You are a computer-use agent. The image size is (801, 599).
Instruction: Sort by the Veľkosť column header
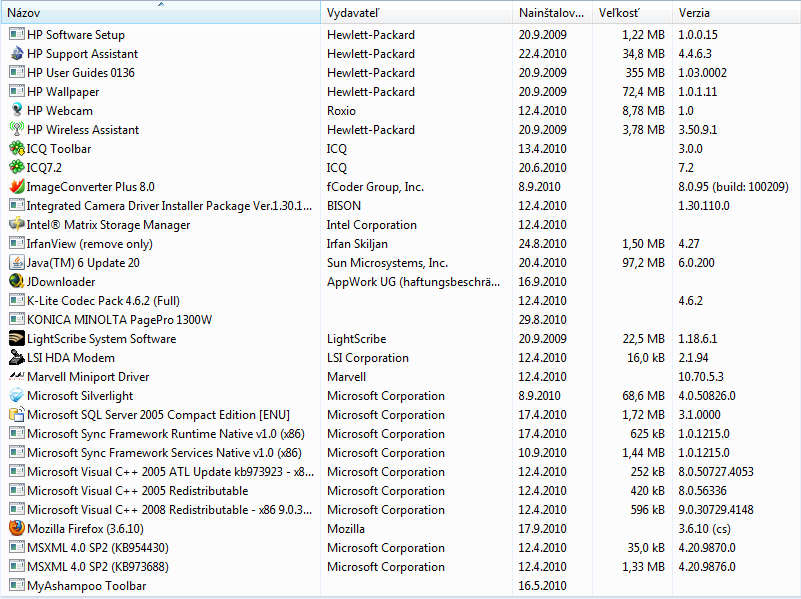[632, 13]
